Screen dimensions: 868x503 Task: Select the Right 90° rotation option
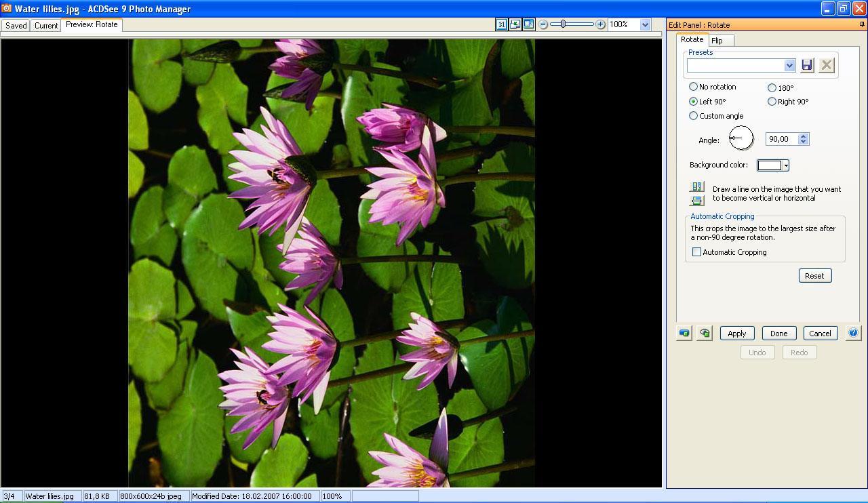click(772, 102)
